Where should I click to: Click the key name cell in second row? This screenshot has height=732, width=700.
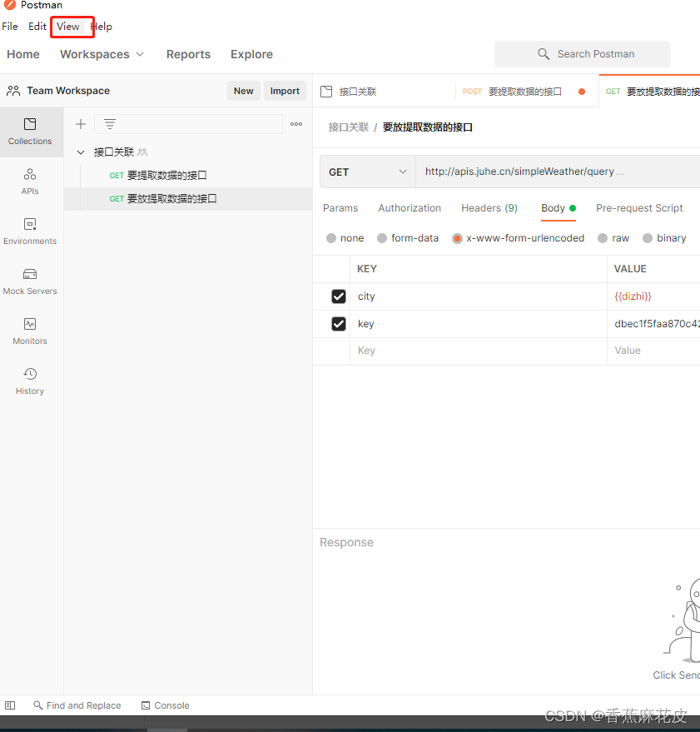(479, 323)
